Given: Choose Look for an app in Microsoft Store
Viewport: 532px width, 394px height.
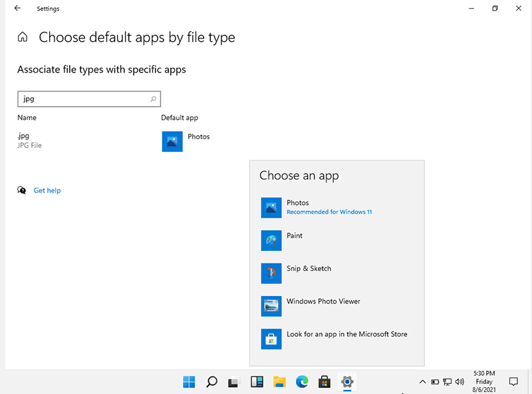Looking at the screenshot, I should 336,339.
